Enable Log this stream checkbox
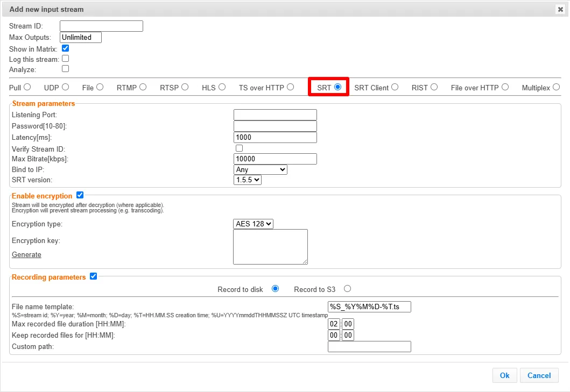The height and width of the screenshot is (392, 570). 66,59
